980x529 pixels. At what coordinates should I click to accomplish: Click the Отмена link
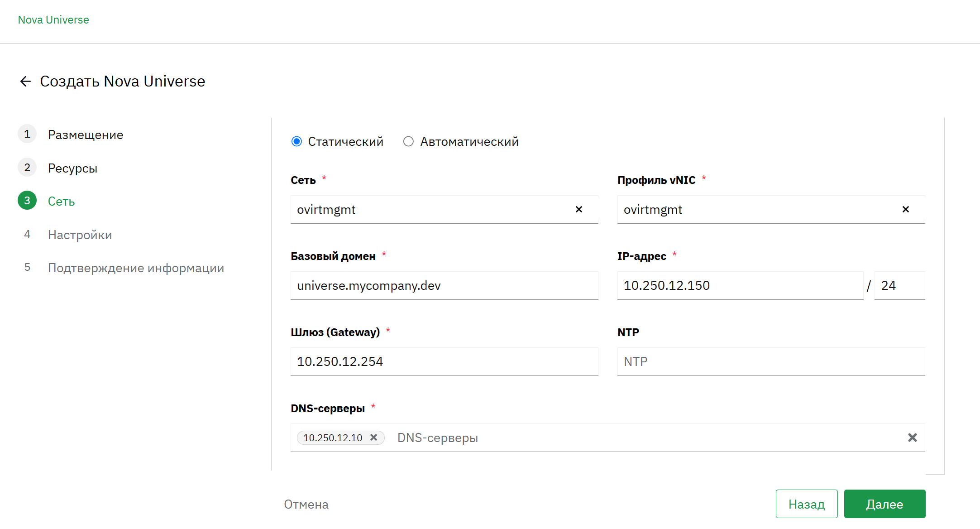(x=306, y=504)
